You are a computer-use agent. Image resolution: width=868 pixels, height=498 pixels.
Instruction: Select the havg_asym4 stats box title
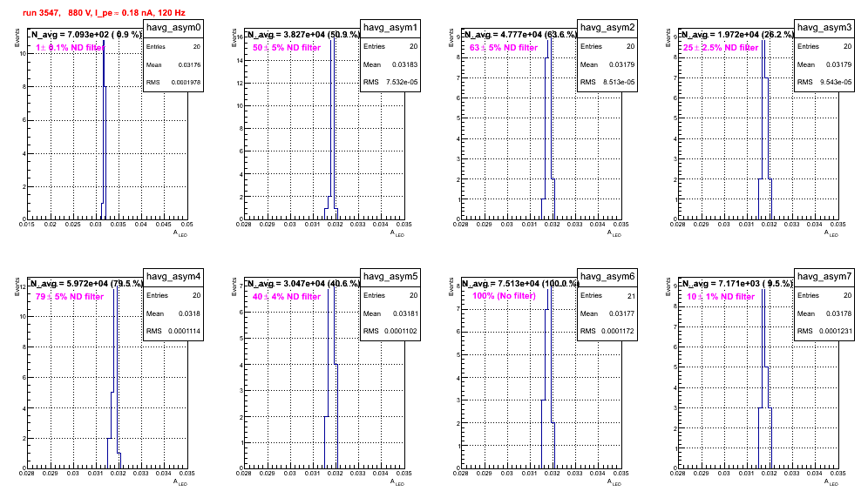point(173,277)
